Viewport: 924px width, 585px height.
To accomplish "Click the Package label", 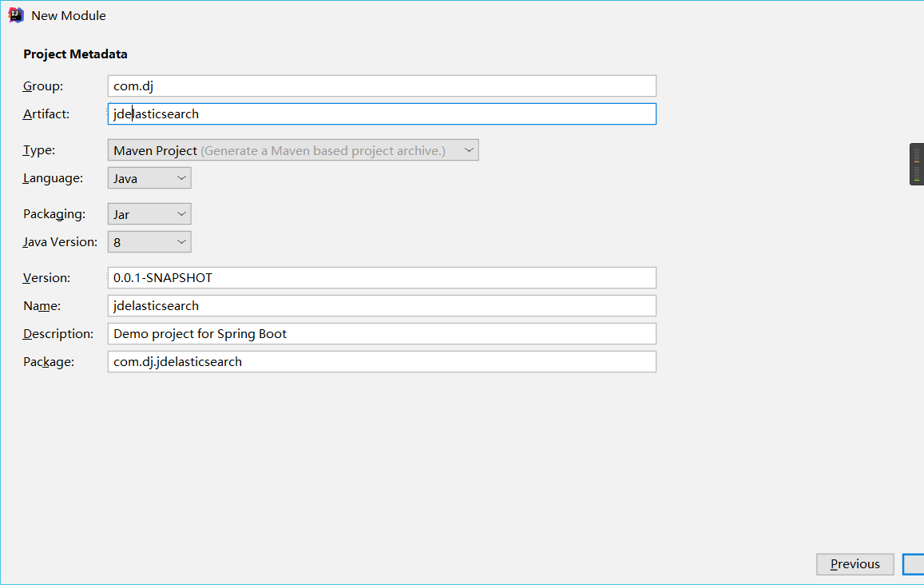I will click(x=49, y=361).
